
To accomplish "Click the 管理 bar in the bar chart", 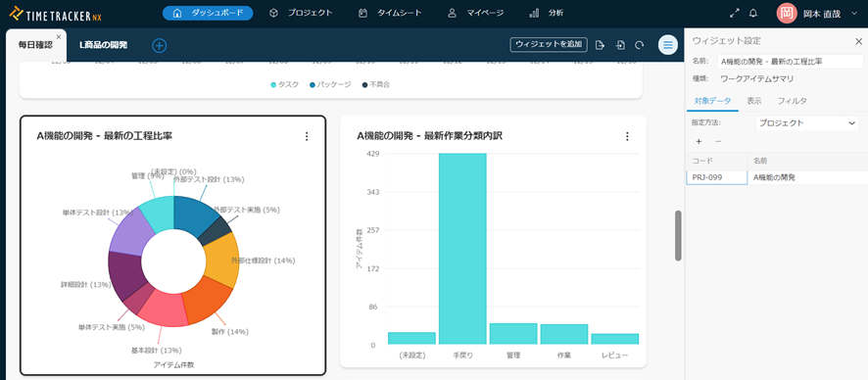I will click(x=513, y=334).
